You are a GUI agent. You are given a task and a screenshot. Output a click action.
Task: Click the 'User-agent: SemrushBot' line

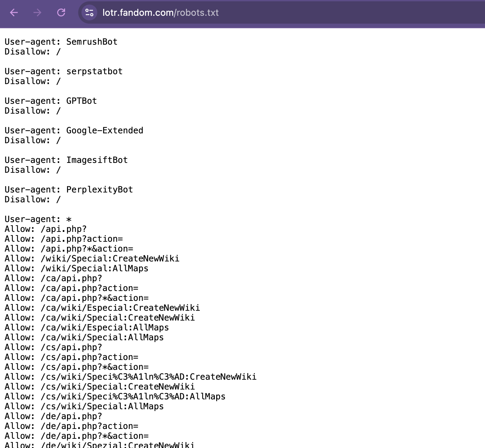(x=61, y=42)
